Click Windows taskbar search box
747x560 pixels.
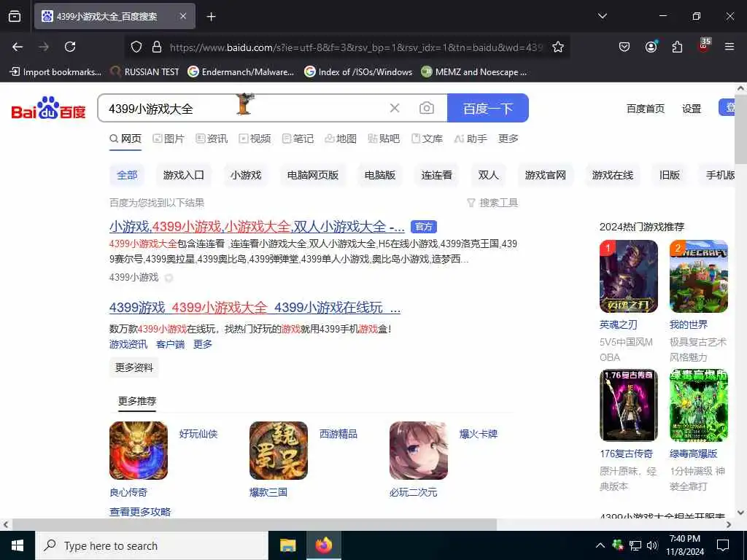152,545
